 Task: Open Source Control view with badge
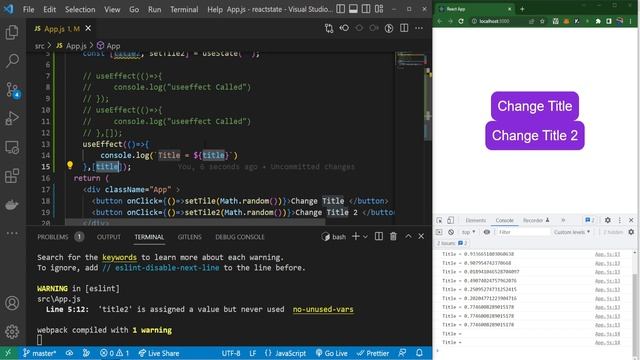pos(12,90)
